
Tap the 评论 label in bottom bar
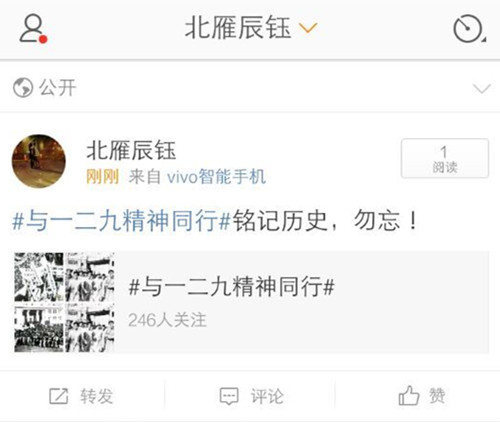pos(267,396)
